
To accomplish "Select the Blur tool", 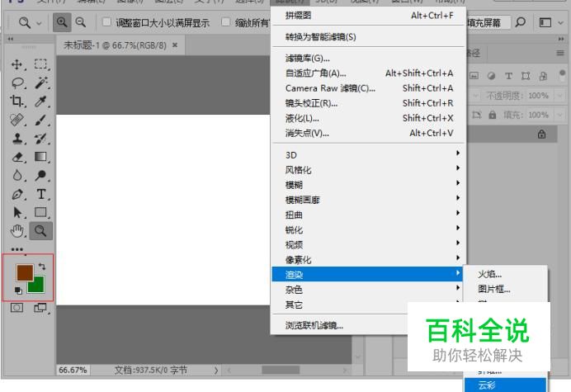I will (x=17, y=176).
